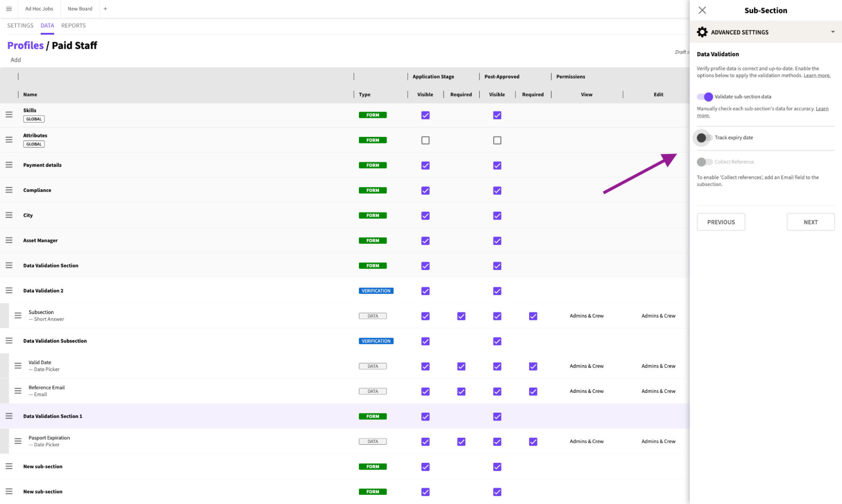Click the GLOBAL tag under Skills

[x=34, y=119]
